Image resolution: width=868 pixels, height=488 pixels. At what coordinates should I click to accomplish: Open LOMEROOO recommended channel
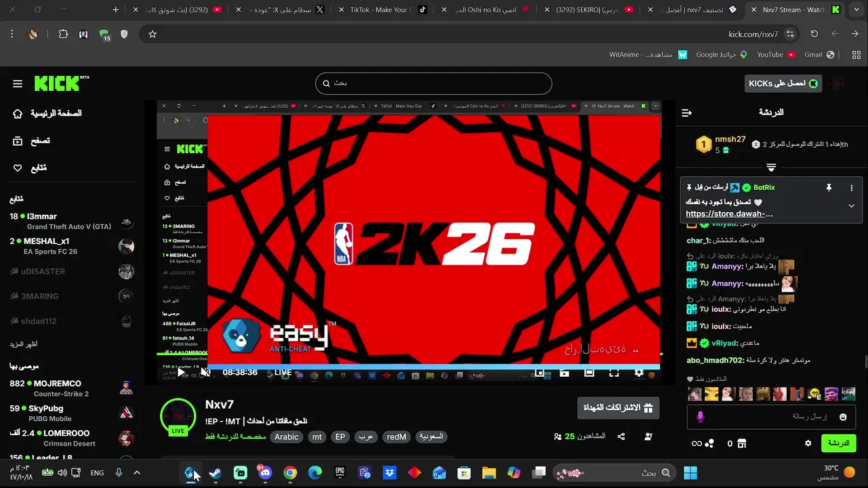click(x=72, y=439)
